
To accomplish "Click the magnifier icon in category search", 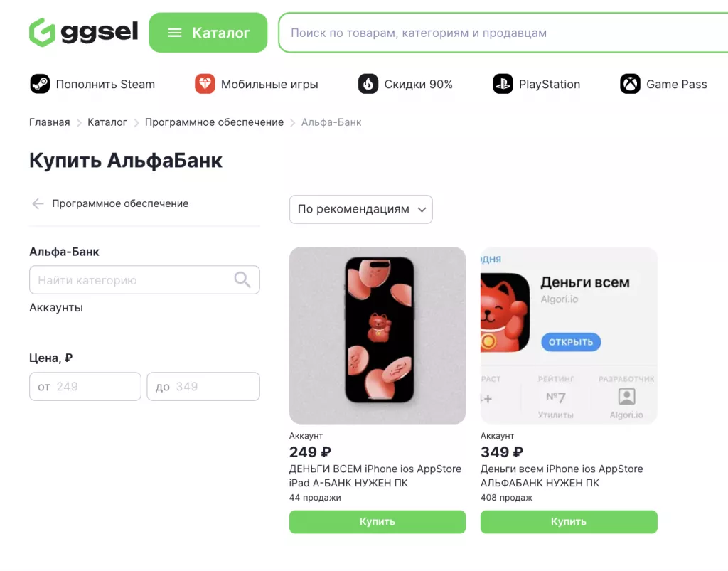I will point(242,279).
